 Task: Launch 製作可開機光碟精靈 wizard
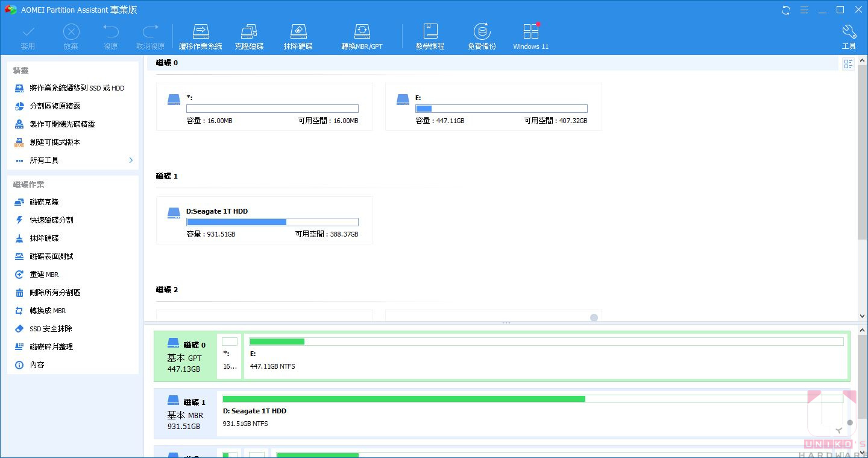pos(73,124)
